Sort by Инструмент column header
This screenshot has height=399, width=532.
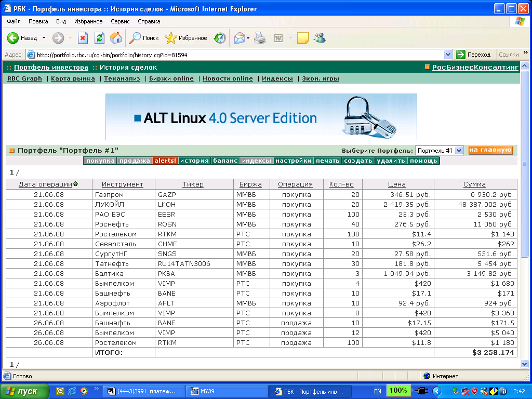[123, 184]
